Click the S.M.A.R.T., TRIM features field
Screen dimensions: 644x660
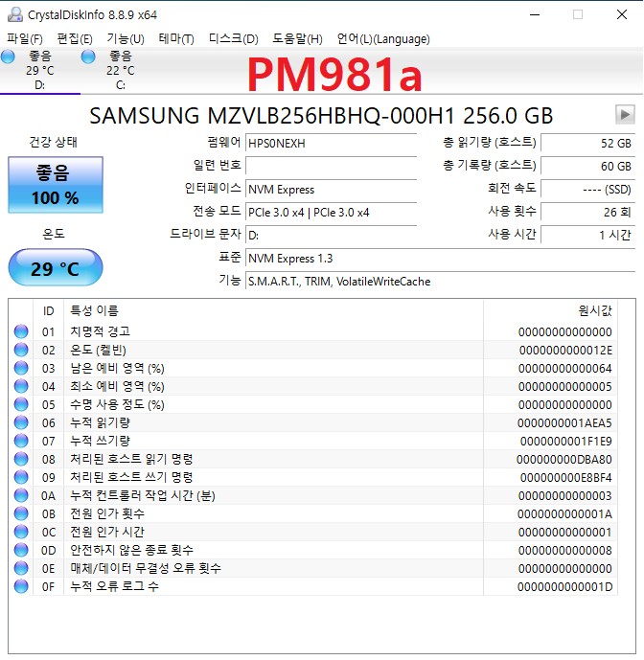(440, 281)
